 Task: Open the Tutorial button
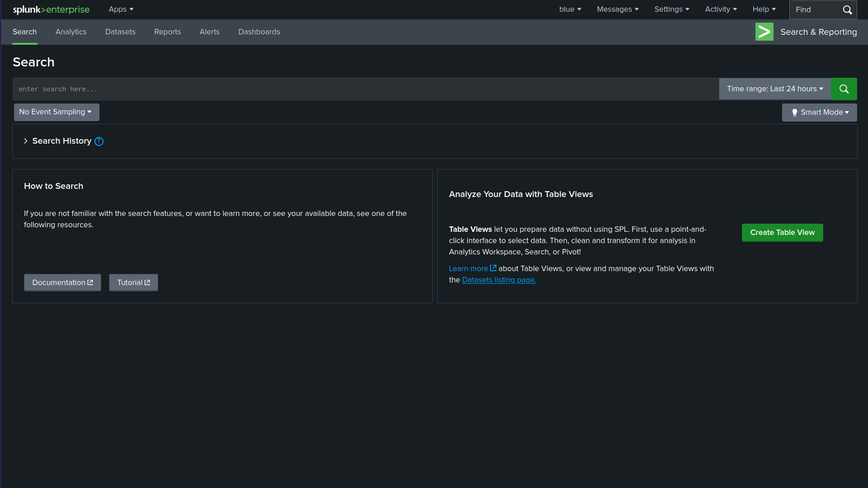(x=133, y=282)
